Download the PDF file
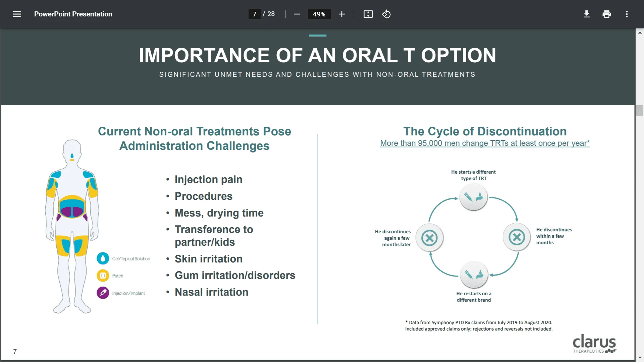 586,14
